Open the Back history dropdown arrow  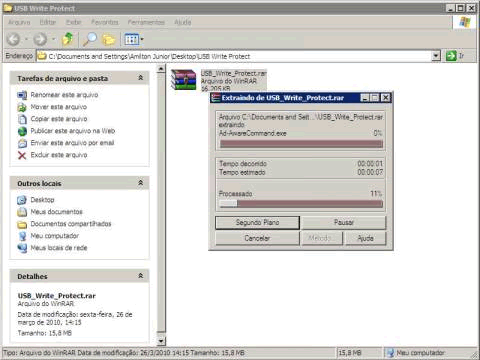point(26,39)
